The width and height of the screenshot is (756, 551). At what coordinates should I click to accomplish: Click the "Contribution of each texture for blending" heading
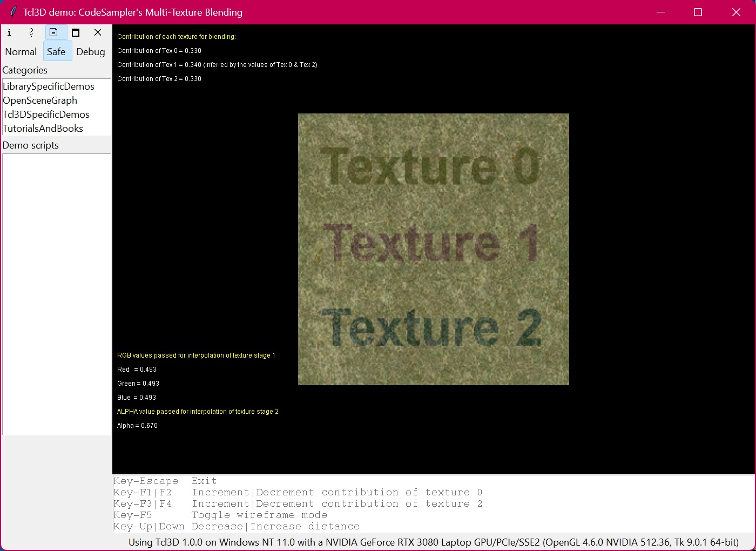177,37
